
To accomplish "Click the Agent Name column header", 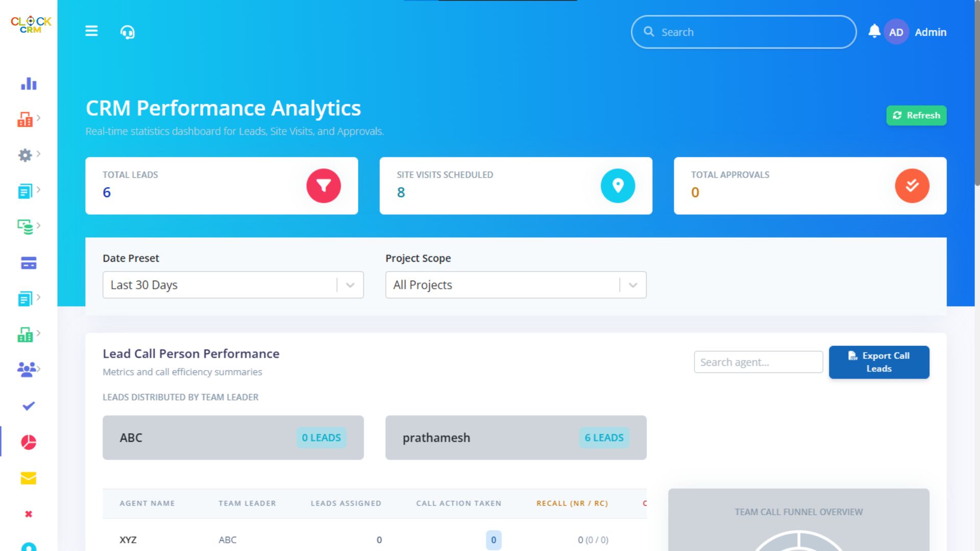I will click(x=147, y=503).
